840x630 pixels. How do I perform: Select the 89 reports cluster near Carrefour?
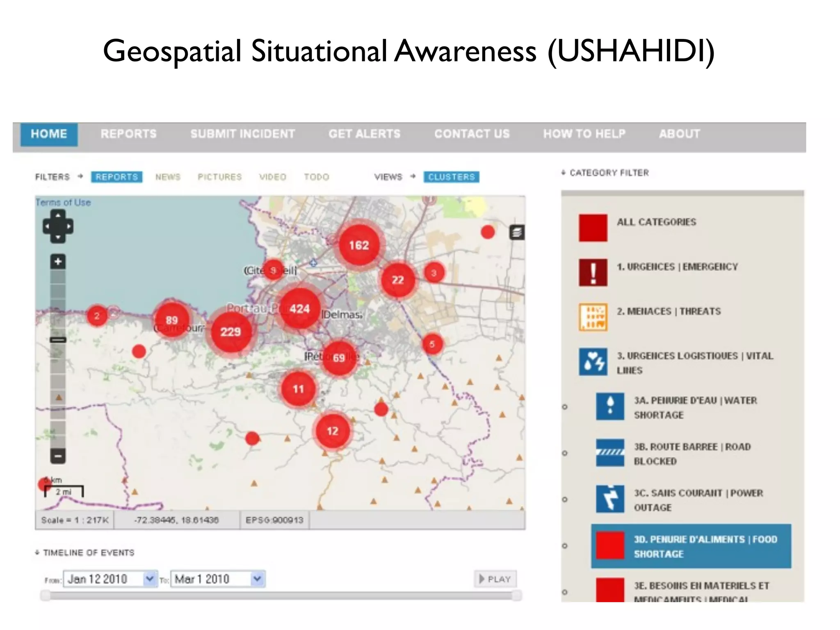pyautogui.click(x=172, y=320)
